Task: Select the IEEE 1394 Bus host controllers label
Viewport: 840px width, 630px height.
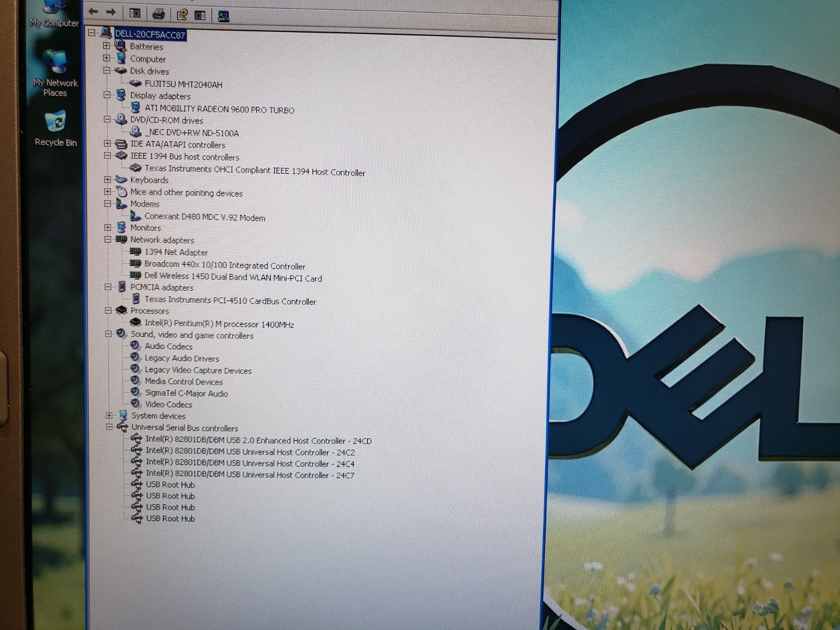Action: 185,156
